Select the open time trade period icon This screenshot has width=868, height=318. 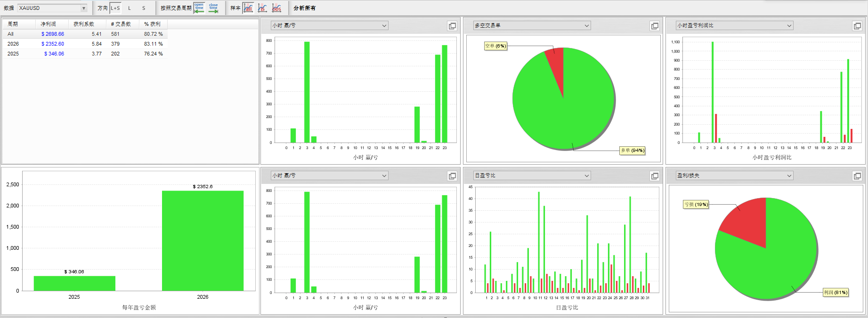pyautogui.click(x=199, y=8)
